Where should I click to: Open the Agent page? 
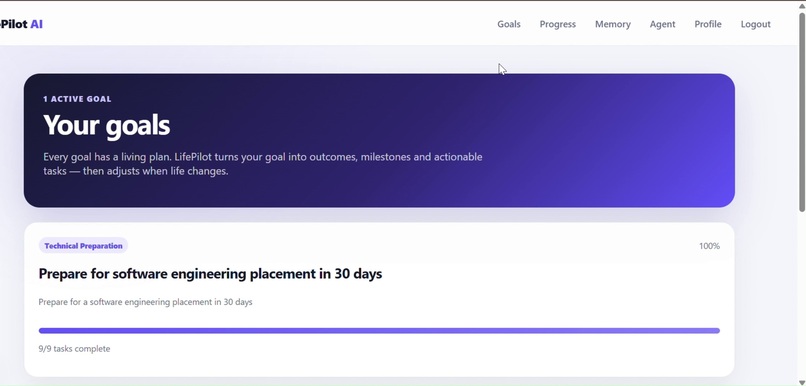click(x=662, y=24)
